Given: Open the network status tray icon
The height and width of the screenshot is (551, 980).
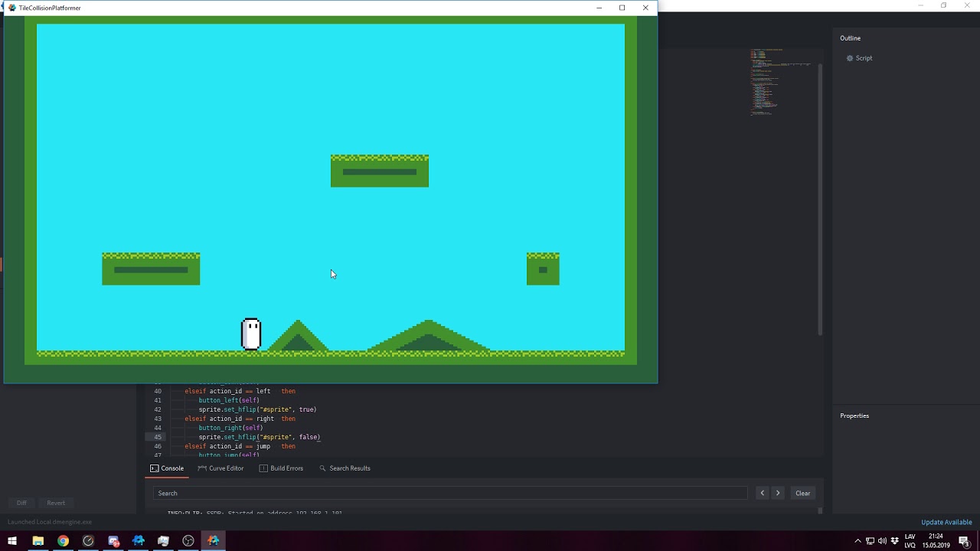Looking at the screenshot, I should [x=871, y=541].
